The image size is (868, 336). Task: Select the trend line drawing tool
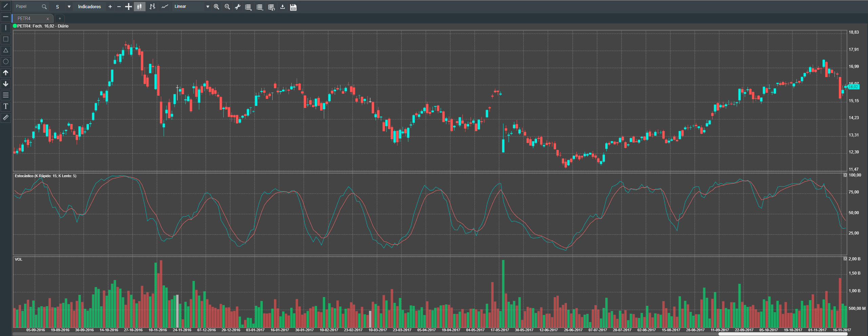(5, 6)
